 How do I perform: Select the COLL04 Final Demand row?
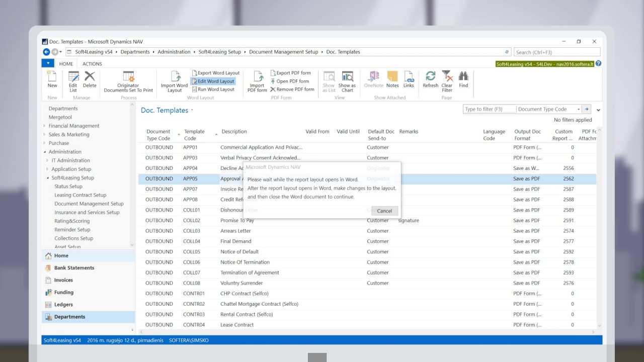367,241
